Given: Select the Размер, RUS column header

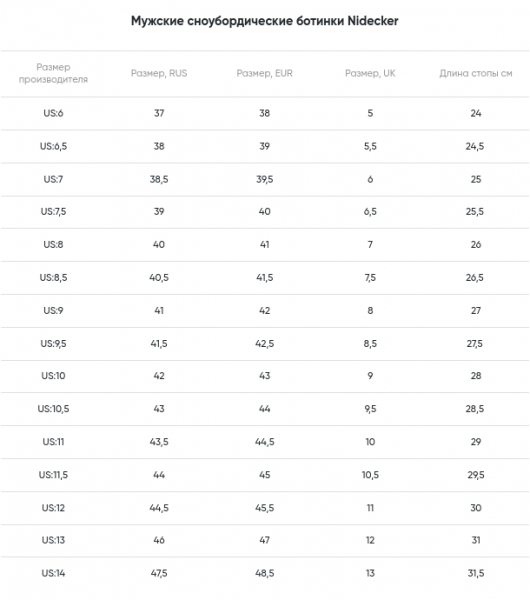Looking at the screenshot, I should pos(159,73).
